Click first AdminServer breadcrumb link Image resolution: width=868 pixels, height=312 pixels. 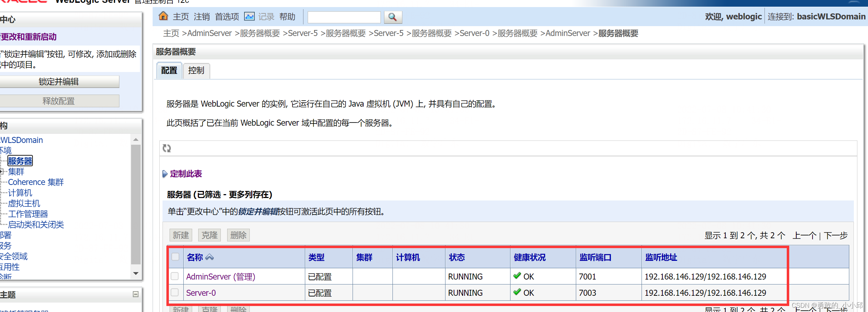pos(209,33)
